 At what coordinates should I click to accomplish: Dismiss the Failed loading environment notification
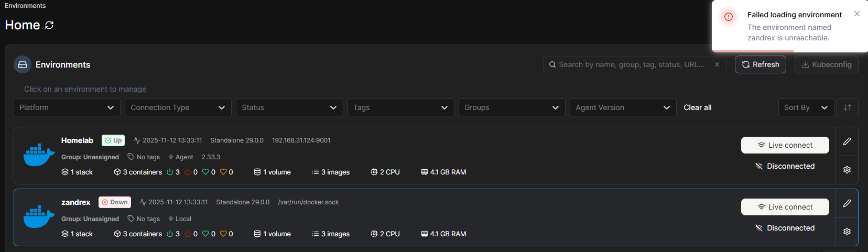pyautogui.click(x=856, y=14)
